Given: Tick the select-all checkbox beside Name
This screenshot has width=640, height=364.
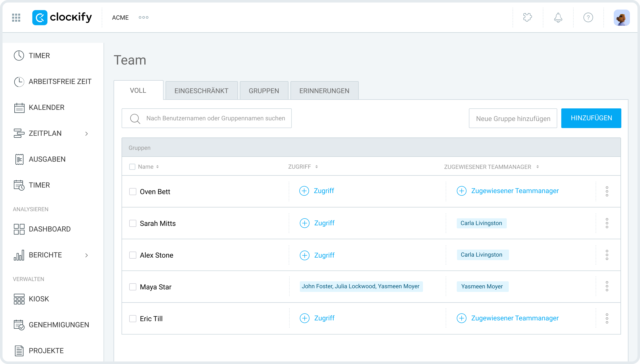Looking at the screenshot, I should 132,167.
